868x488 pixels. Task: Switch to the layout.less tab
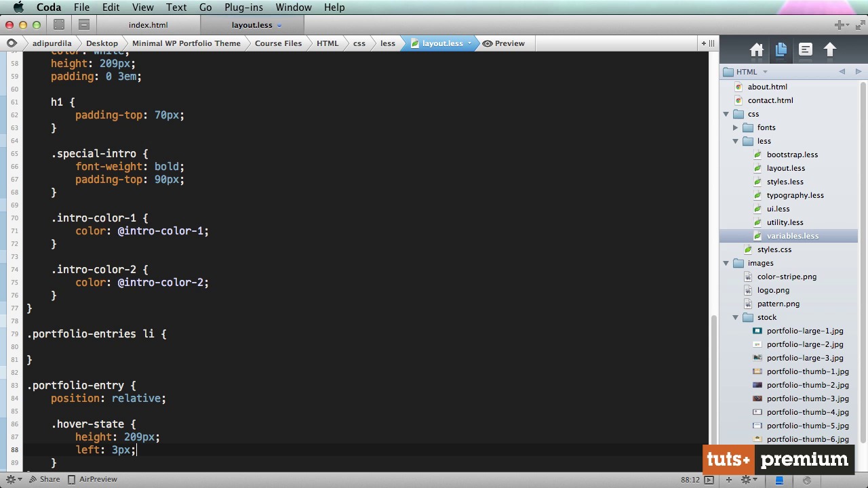(x=252, y=25)
